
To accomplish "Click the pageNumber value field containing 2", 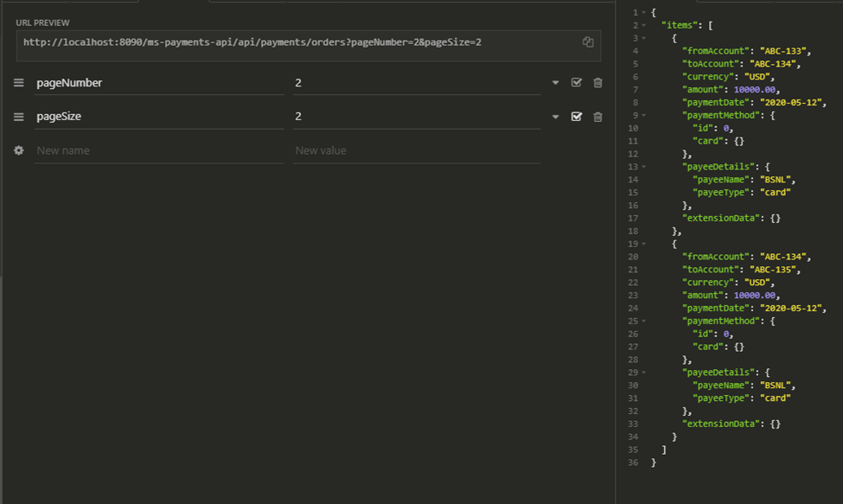I will tap(417, 83).
